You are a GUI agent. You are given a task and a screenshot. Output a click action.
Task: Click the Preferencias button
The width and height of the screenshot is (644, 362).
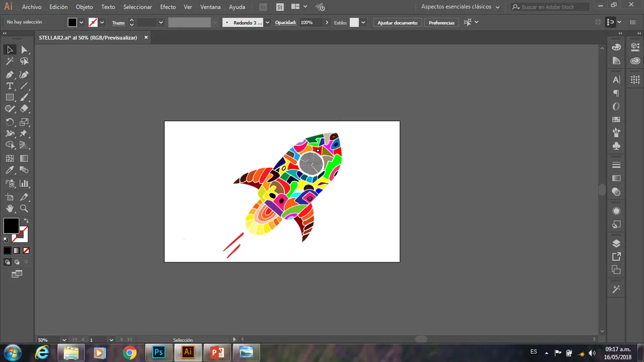click(x=441, y=23)
